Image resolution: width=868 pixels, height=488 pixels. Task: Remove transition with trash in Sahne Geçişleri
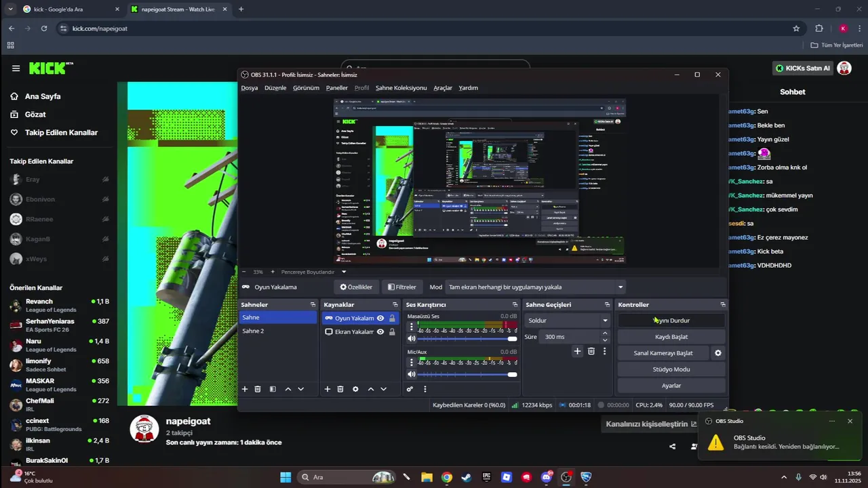pyautogui.click(x=591, y=351)
